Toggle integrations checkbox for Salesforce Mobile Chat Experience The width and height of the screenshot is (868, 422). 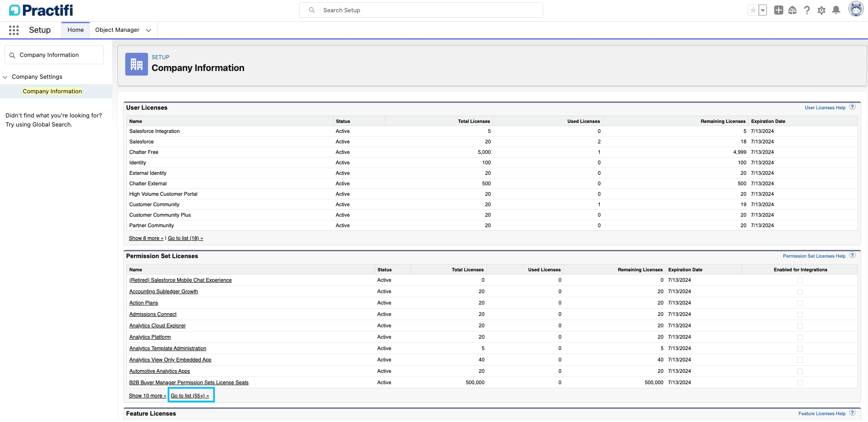800,280
